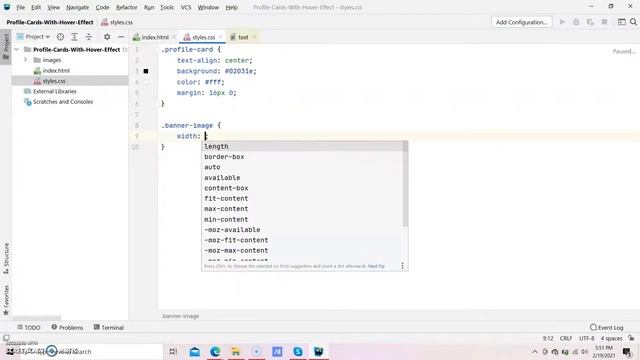640x360 pixels.
Task: Open the Project tool window side tab
Action: (x=6, y=46)
